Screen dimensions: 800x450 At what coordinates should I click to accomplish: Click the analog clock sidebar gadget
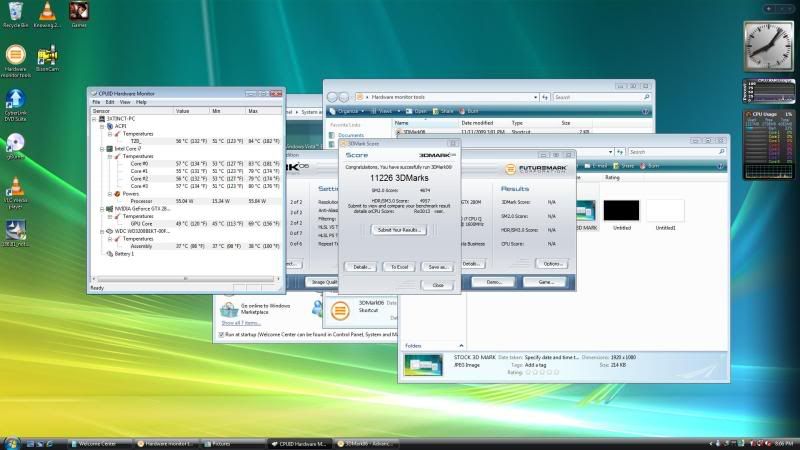pyautogui.click(x=768, y=46)
